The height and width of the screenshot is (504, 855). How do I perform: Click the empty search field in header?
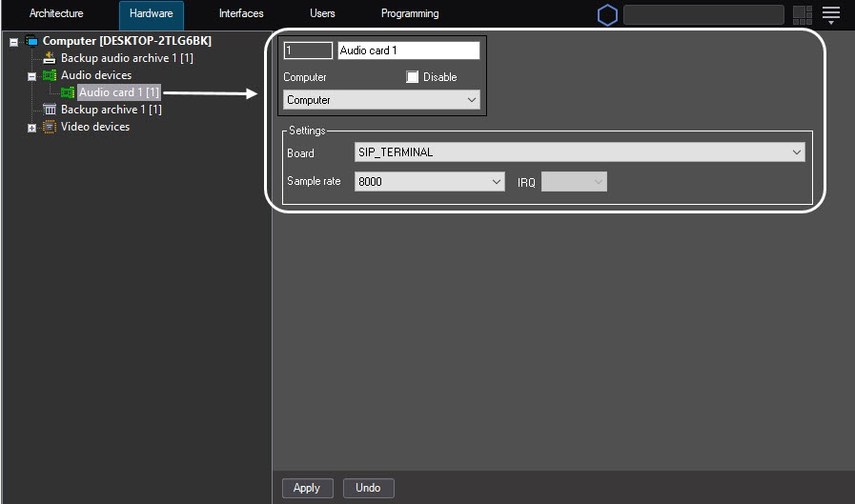(x=703, y=15)
